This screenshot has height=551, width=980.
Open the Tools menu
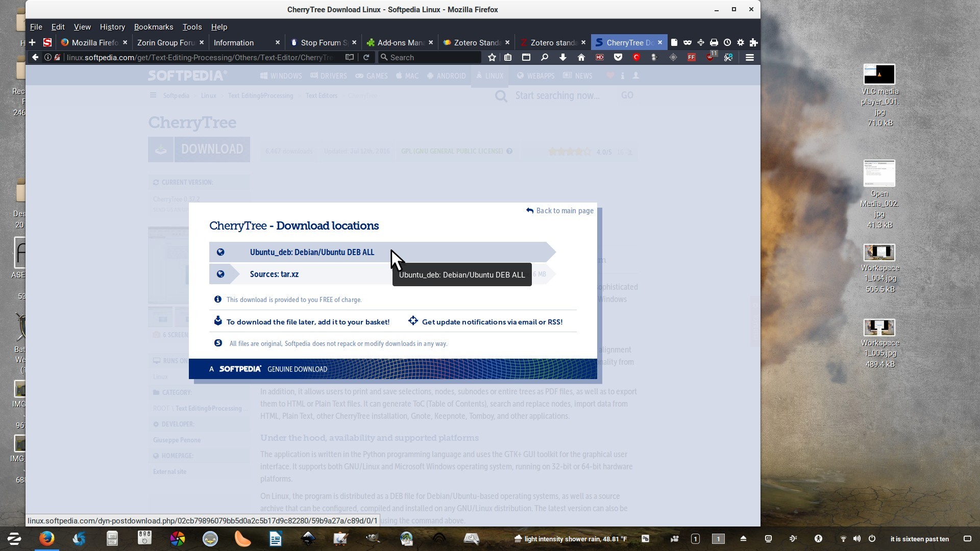[192, 27]
